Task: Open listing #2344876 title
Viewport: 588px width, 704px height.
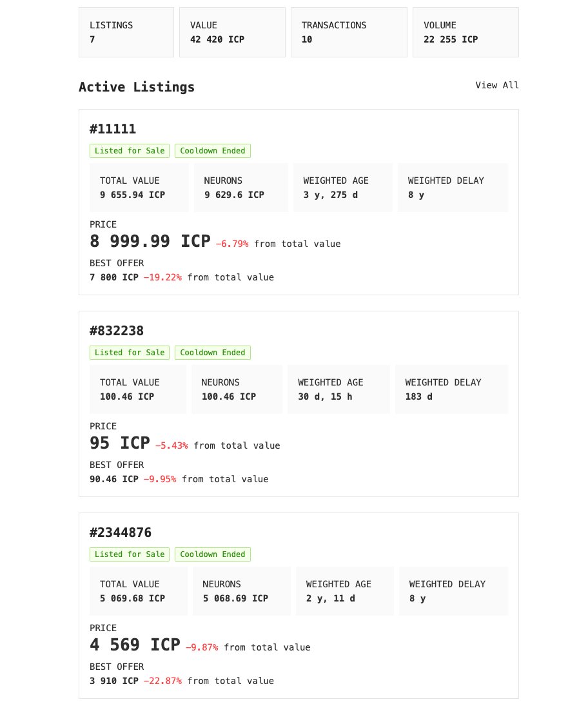Action: click(x=121, y=533)
